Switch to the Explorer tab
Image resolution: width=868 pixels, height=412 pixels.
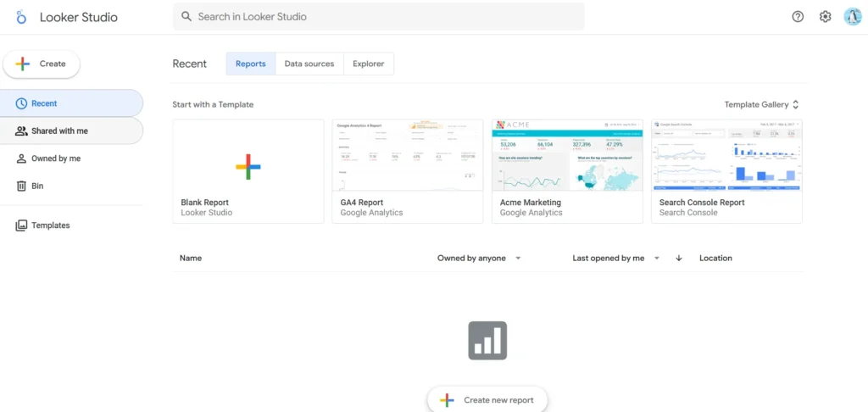pos(369,64)
